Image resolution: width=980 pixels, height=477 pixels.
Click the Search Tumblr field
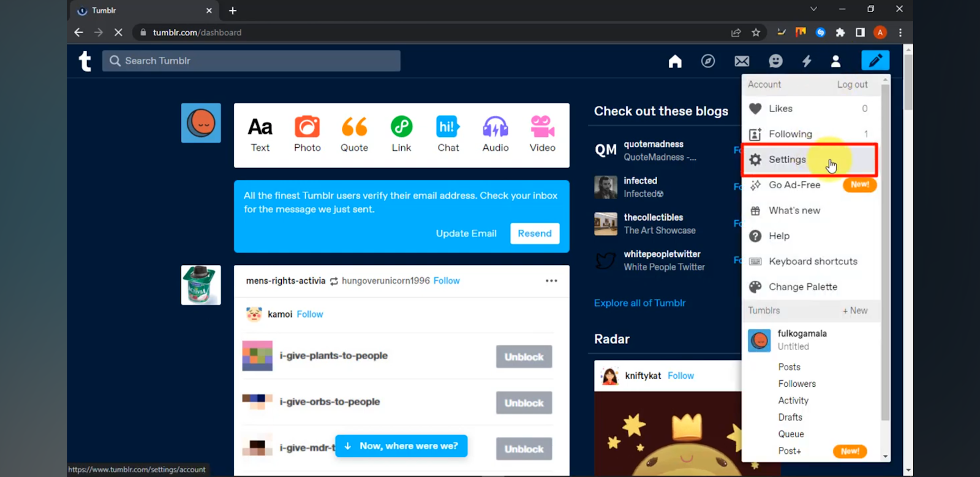251,61
